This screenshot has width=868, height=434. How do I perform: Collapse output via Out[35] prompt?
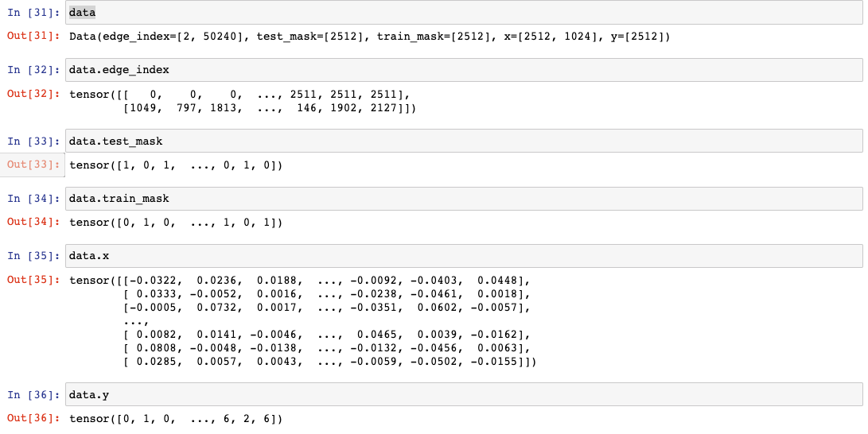click(x=33, y=280)
